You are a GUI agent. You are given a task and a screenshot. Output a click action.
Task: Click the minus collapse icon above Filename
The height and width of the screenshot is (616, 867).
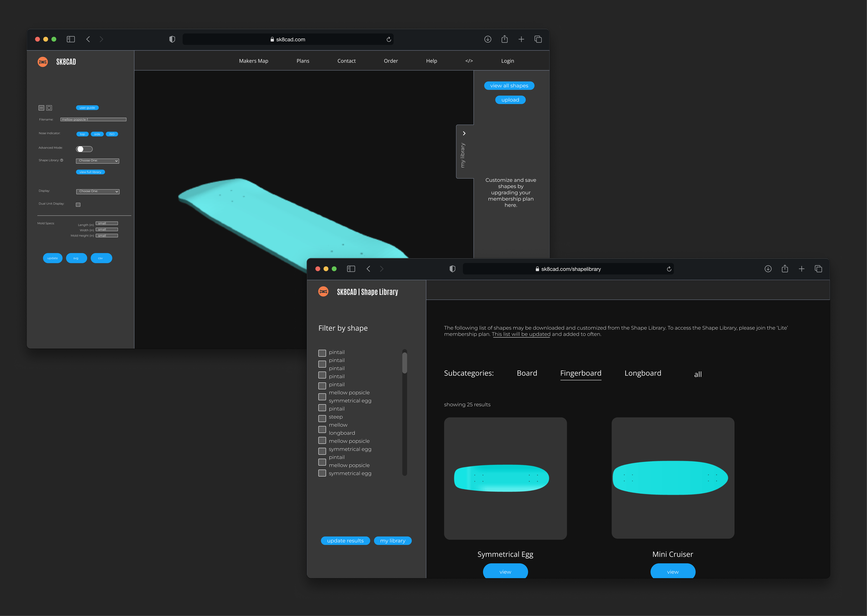click(x=41, y=108)
